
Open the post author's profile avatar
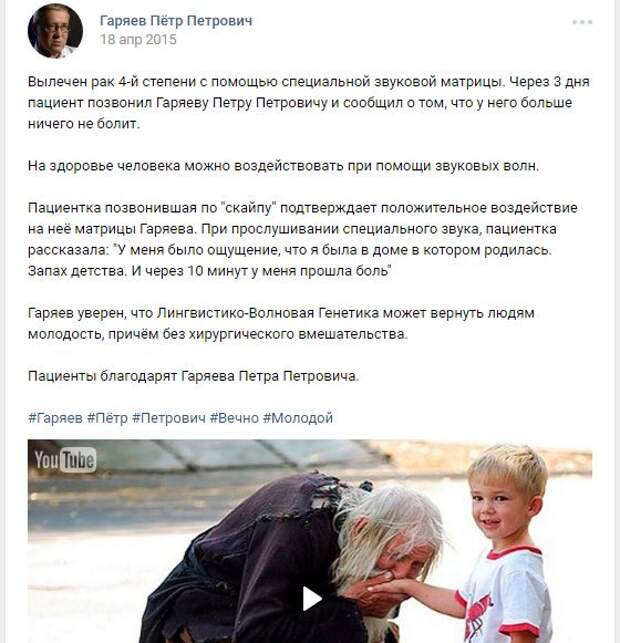(55, 31)
